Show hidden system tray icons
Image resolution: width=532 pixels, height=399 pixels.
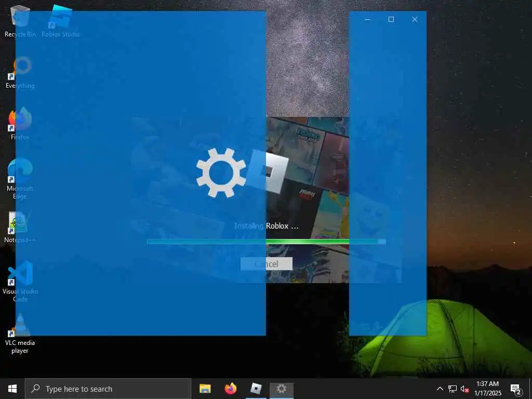[440, 389]
